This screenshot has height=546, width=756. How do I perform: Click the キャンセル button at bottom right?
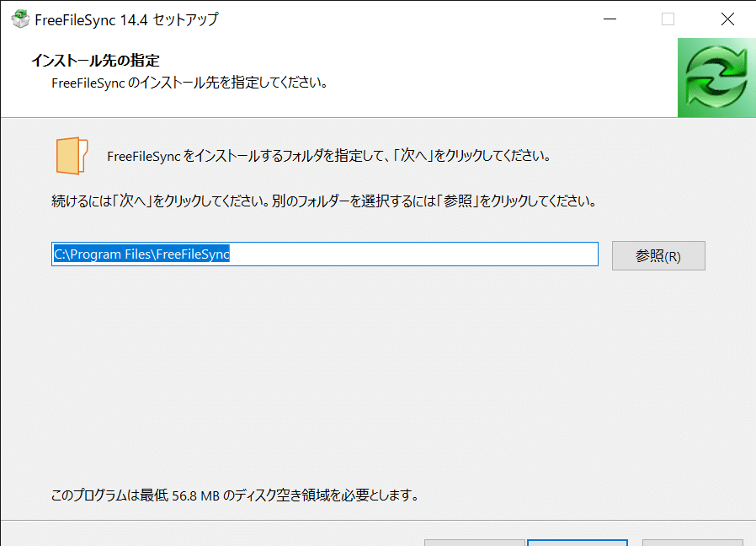click(x=692, y=543)
